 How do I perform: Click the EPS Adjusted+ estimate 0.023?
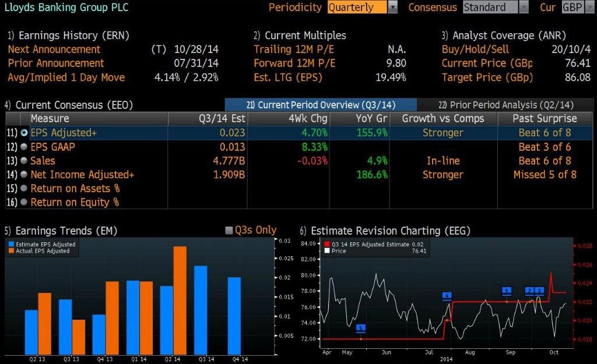click(232, 133)
